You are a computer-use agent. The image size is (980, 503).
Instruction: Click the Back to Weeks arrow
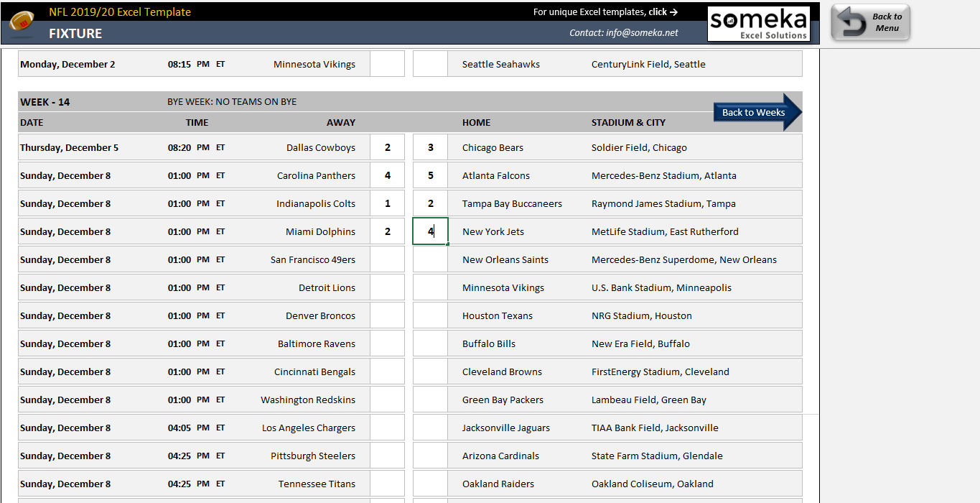tap(757, 112)
